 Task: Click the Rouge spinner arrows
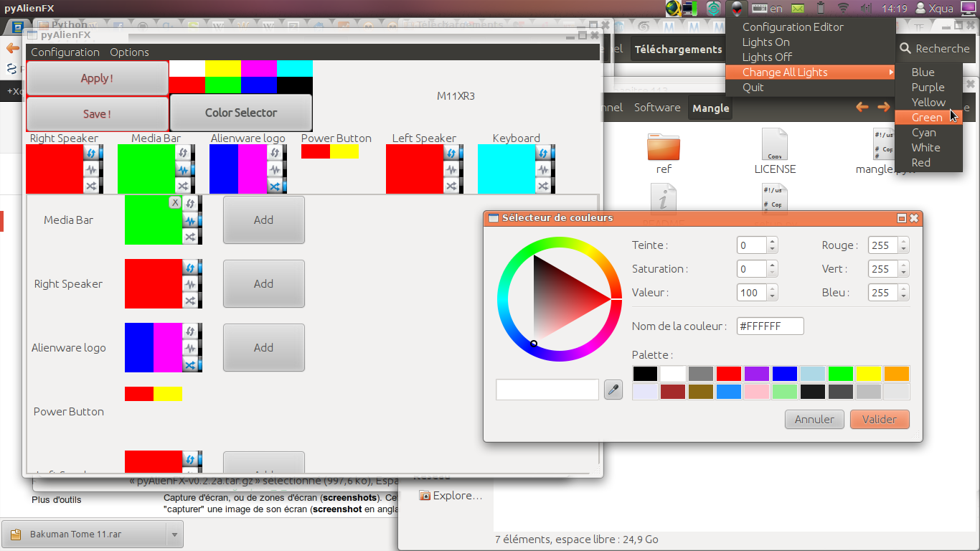[x=903, y=245]
